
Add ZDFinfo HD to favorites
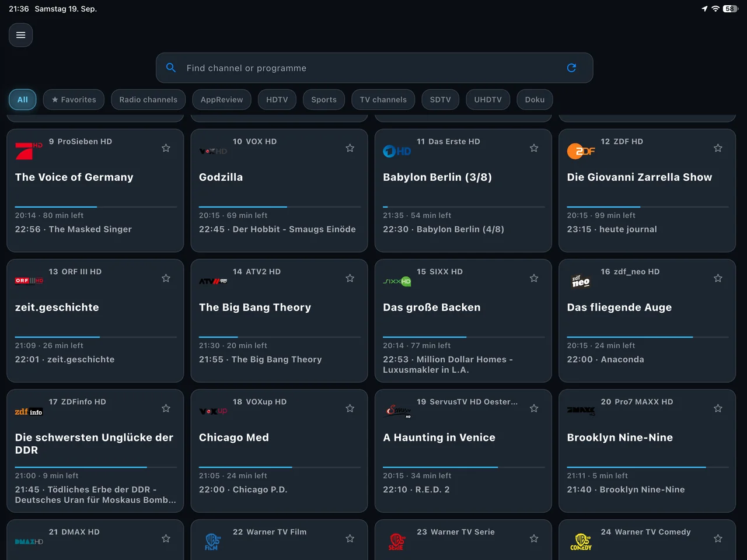166,408
